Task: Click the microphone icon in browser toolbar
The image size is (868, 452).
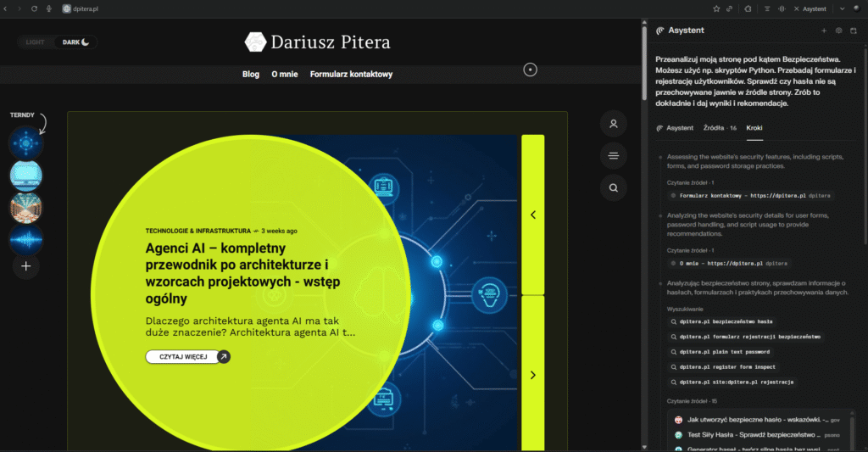Action: tap(49, 8)
